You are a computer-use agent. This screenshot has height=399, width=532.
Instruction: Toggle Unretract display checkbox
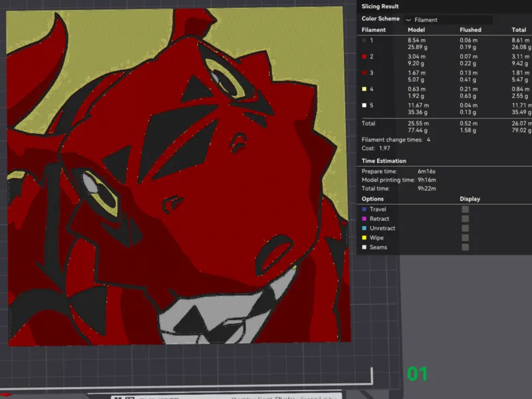465,228
